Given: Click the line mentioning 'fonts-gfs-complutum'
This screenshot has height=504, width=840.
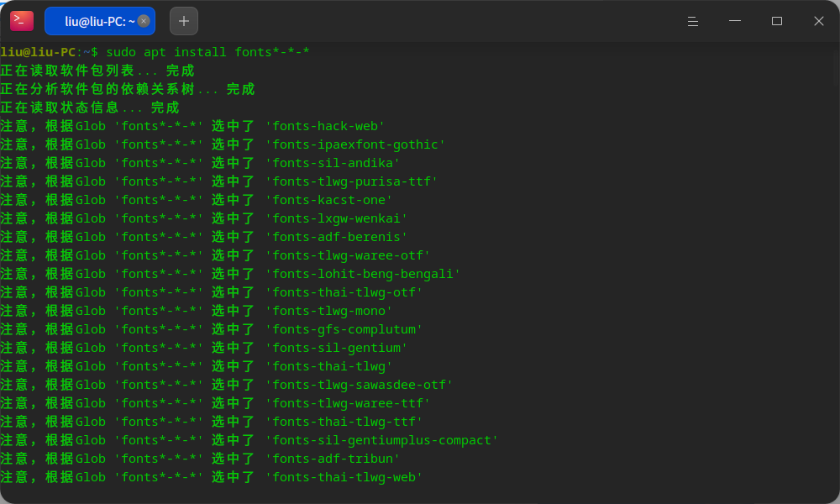Looking at the screenshot, I should pyautogui.click(x=211, y=329).
